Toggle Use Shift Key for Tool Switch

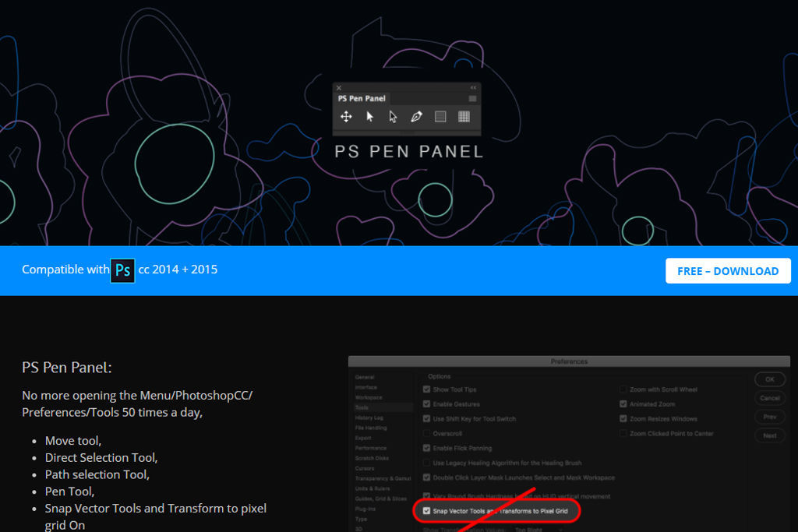pos(426,418)
